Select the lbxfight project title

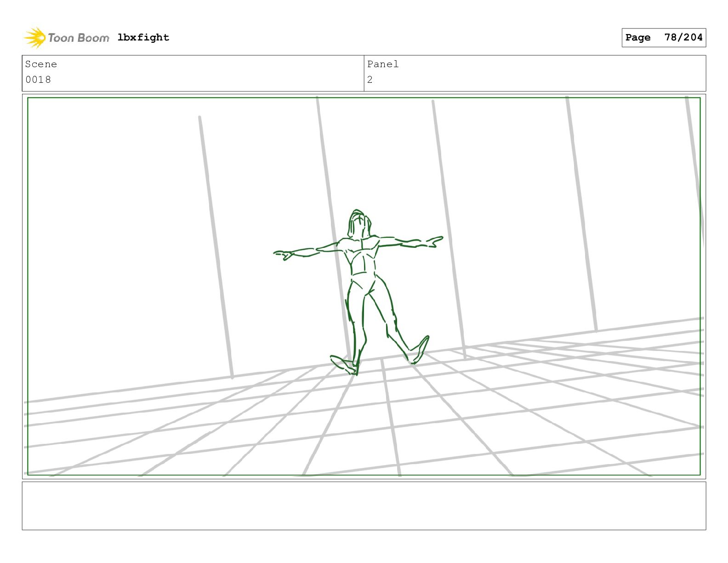(x=143, y=37)
